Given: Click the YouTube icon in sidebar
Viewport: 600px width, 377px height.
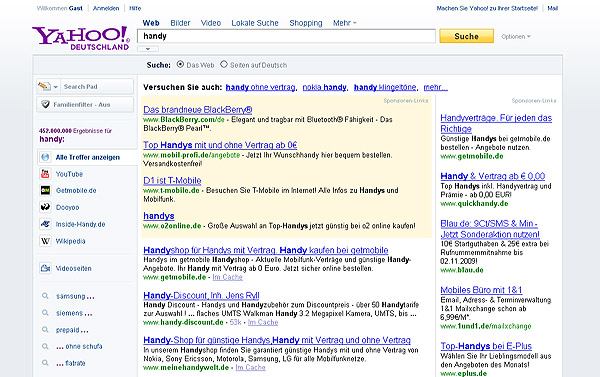Looking at the screenshot, I should 45,174.
